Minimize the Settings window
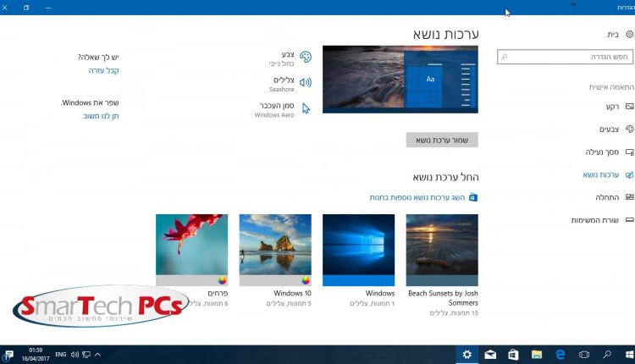This screenshot has height=364, width=635. point(48,8)
